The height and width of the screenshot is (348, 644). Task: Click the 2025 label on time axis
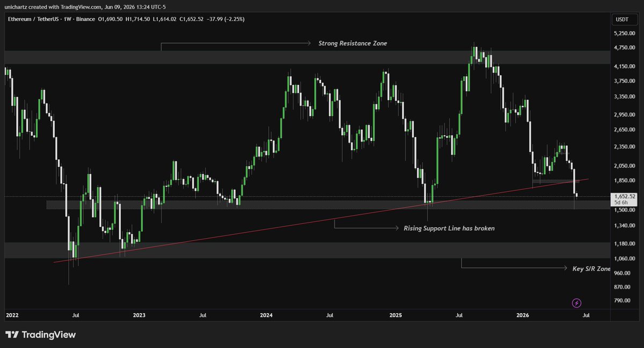(x=397, y=316)
